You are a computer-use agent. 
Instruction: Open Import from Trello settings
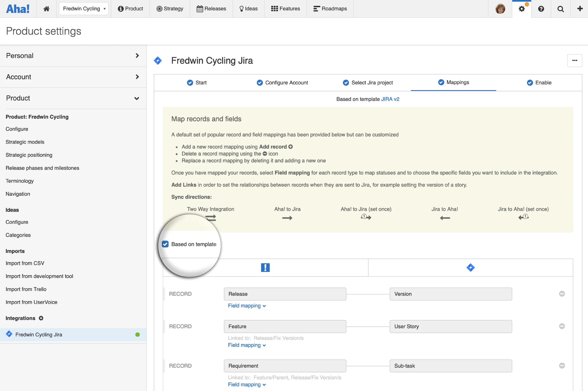point(26,289)
